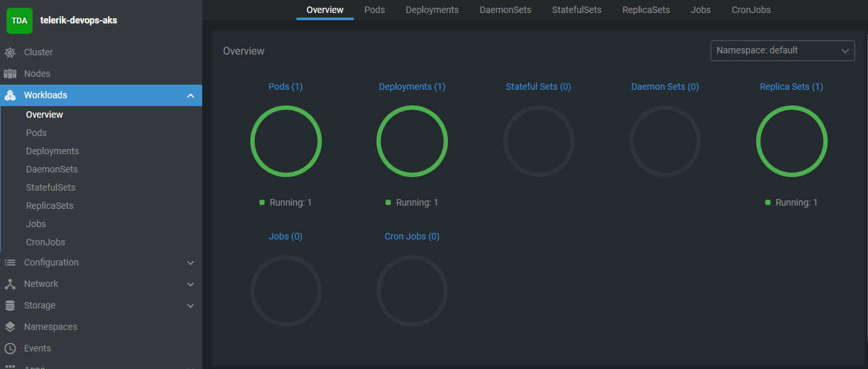The image size is (868, 369).
Task: Switch to the Pods top tab
Action: pos(375,10)
